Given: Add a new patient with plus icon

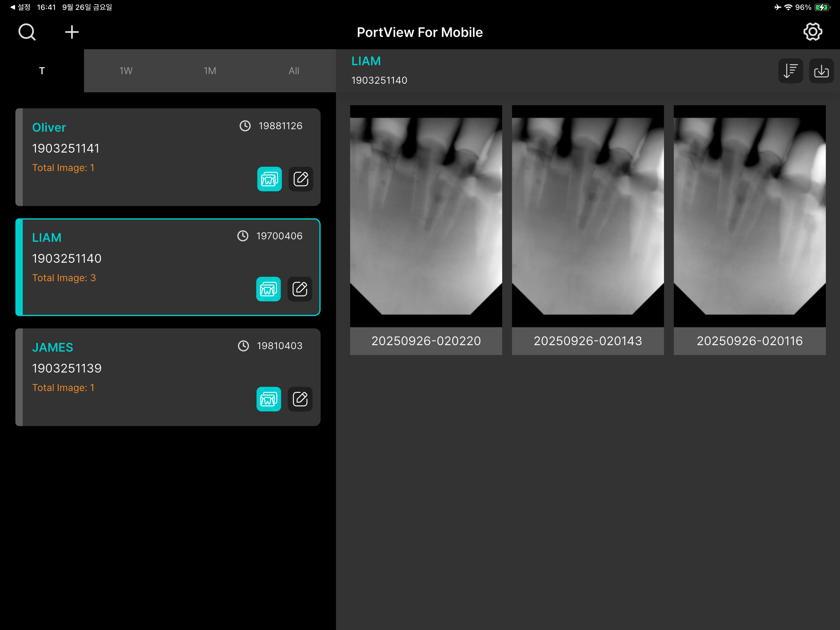Looking at the screenshot, I should 72,32.
